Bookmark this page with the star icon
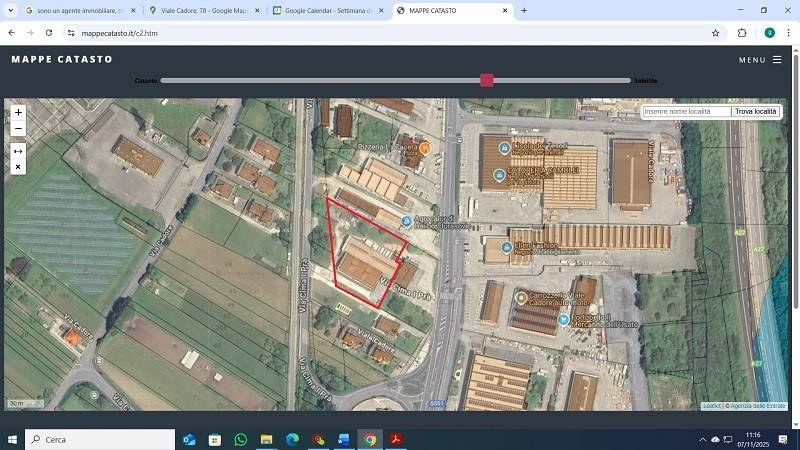This screenshot has width=800, height=450. tap(715, 33)
